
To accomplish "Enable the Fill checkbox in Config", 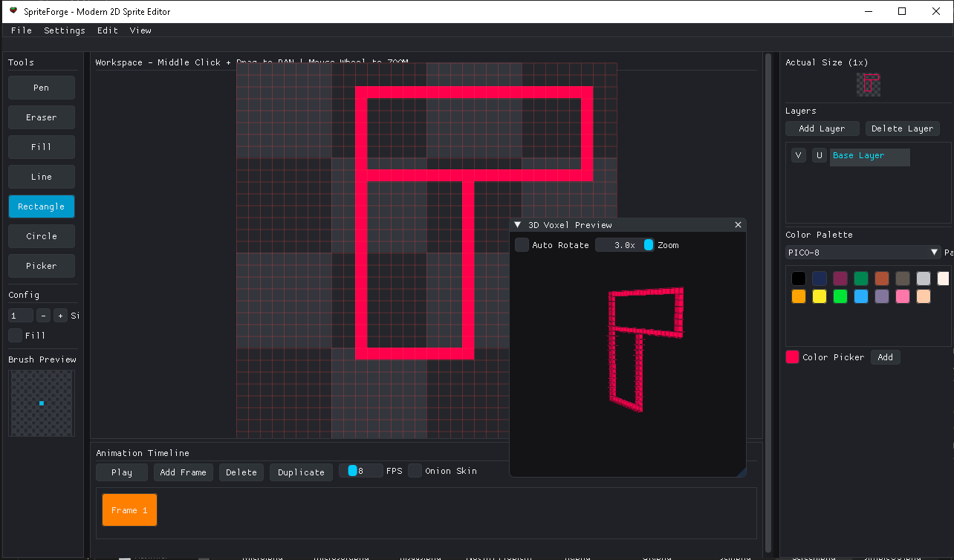I will click(x=15, y=336).
